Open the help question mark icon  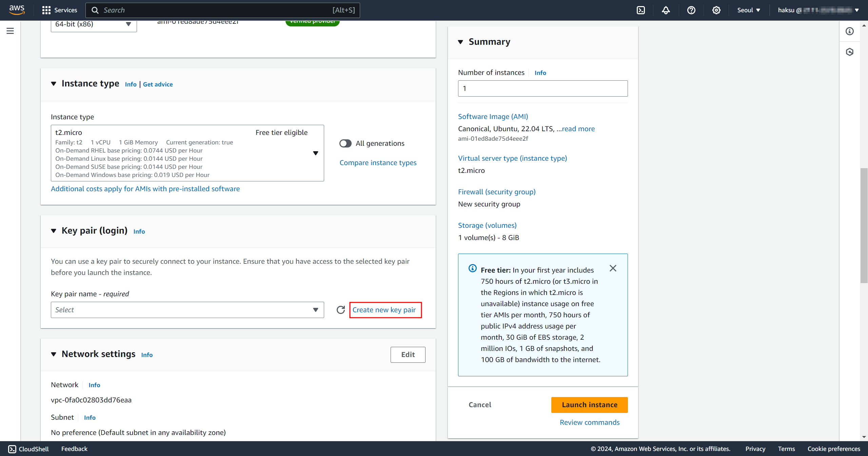click(x=691, y=10)
